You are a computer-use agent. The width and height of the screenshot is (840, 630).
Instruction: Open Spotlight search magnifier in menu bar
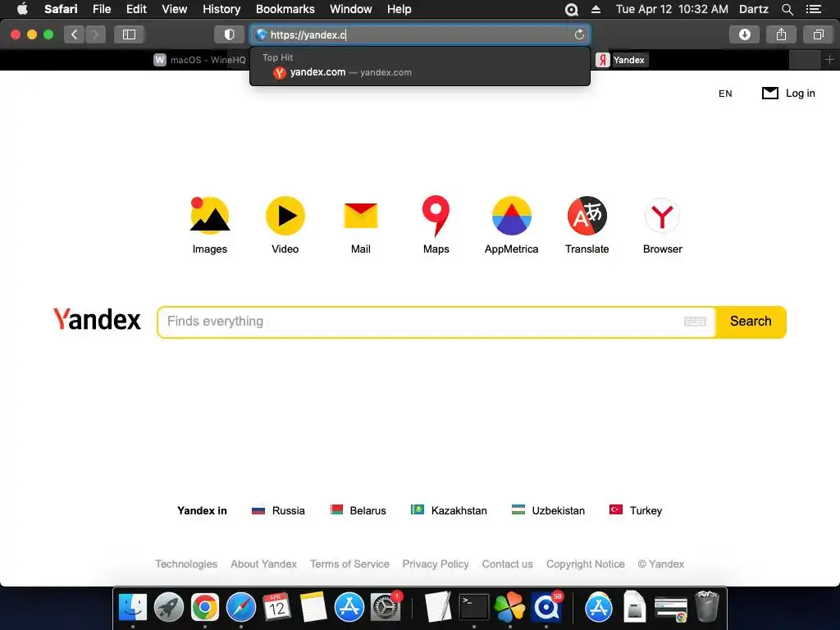coord(787,9)
